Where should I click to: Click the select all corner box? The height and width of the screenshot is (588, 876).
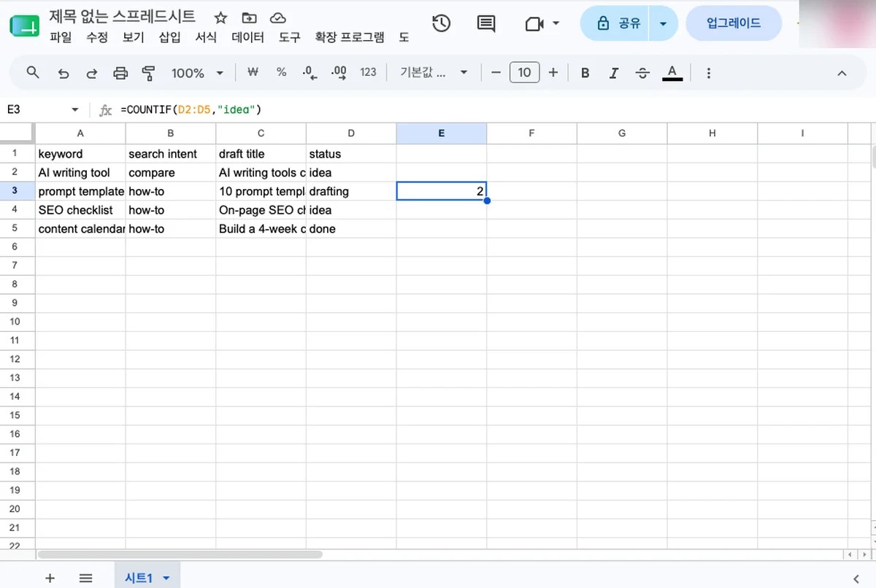(17, 133)
